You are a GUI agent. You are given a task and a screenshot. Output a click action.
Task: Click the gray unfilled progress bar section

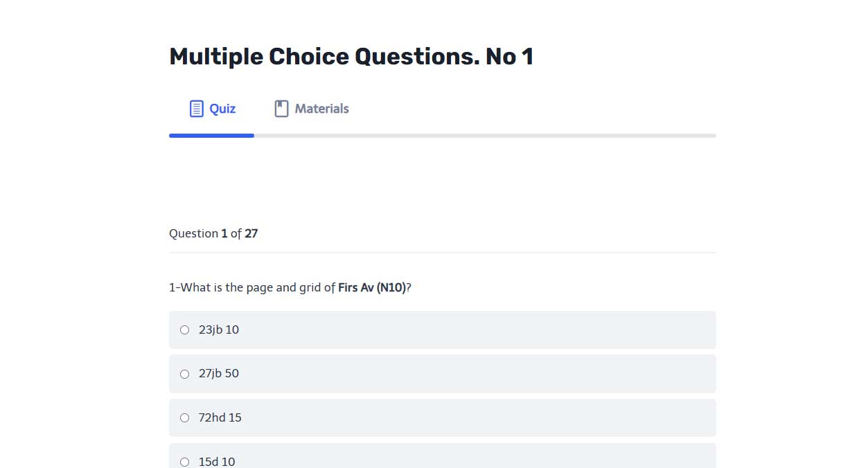(x=485, y=136)
